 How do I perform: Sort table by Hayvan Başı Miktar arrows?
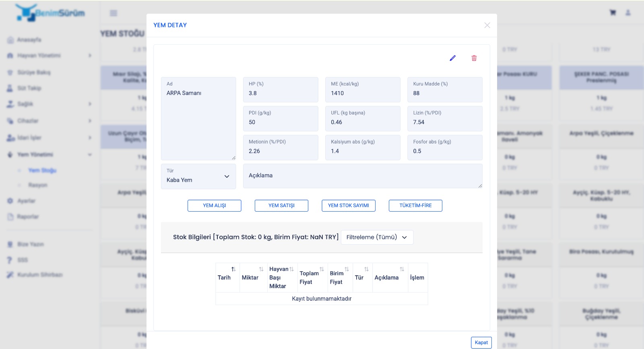(x=291, y=269)
